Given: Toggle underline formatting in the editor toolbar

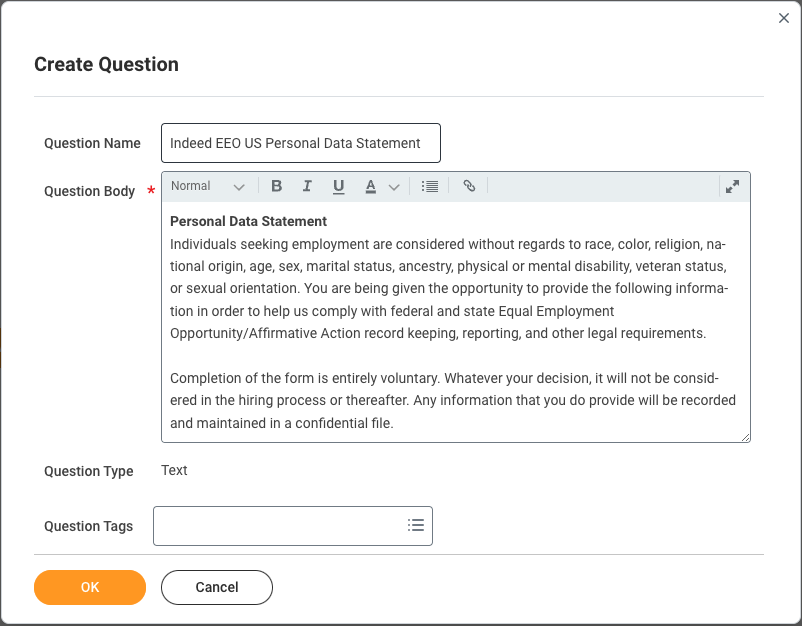Looking at the screenshot, I should [x=338, y=186].
